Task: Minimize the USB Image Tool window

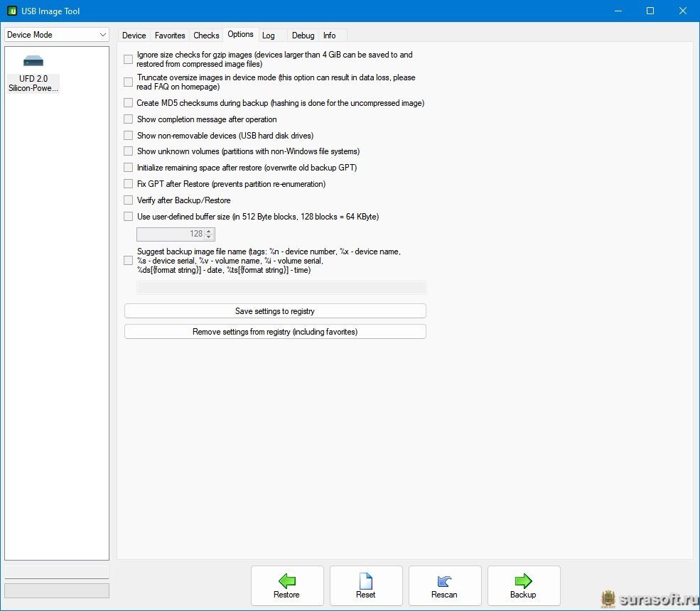Action: coord(618,11)
